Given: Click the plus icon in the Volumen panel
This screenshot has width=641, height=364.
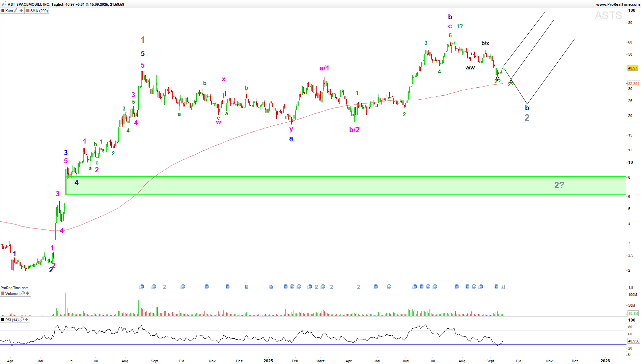Looking at the screenshot, I should click(28, 294).
